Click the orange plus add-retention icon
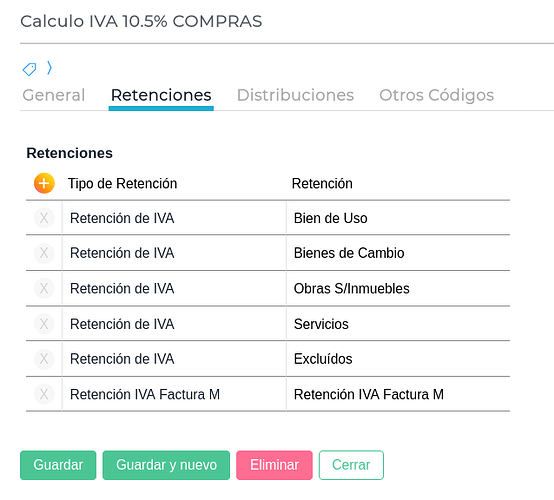Image resolution: width=554 pixels, height=500 pixels. [44, 183]
